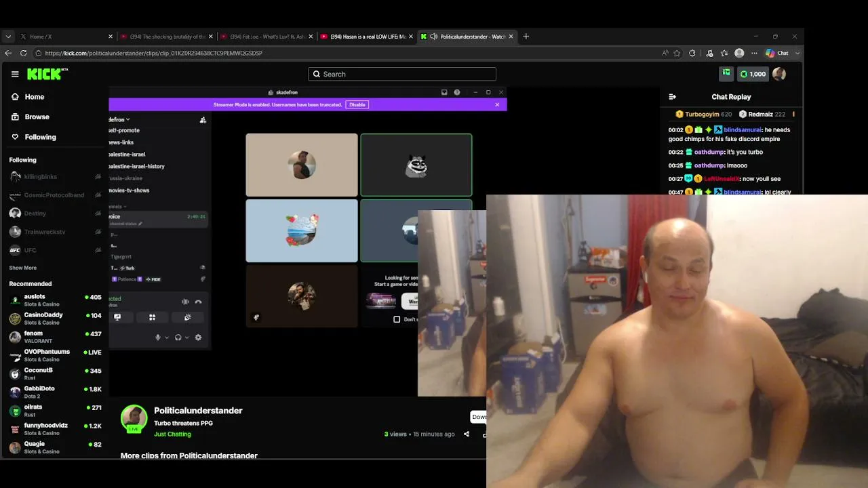This screenshot has width=868, height=488.
Task: Open the Discord soundboard
Action: tap(188, 317)
